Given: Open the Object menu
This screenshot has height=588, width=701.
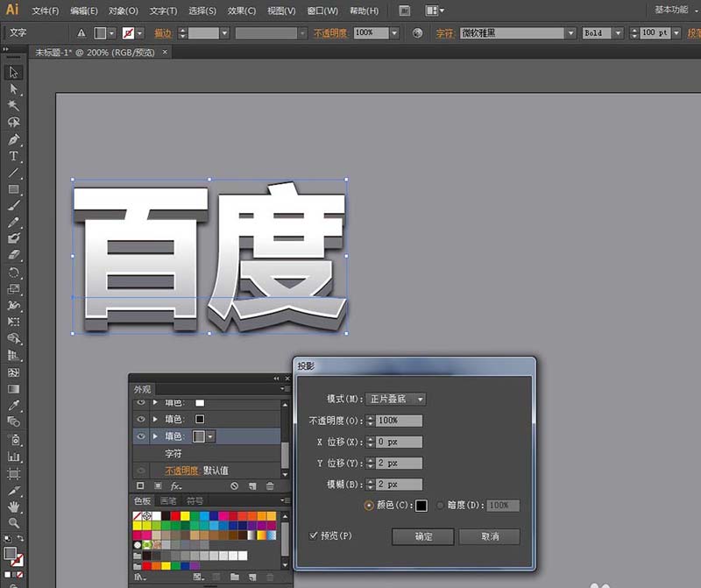Looking at the screenshot, I should [123, 11].
